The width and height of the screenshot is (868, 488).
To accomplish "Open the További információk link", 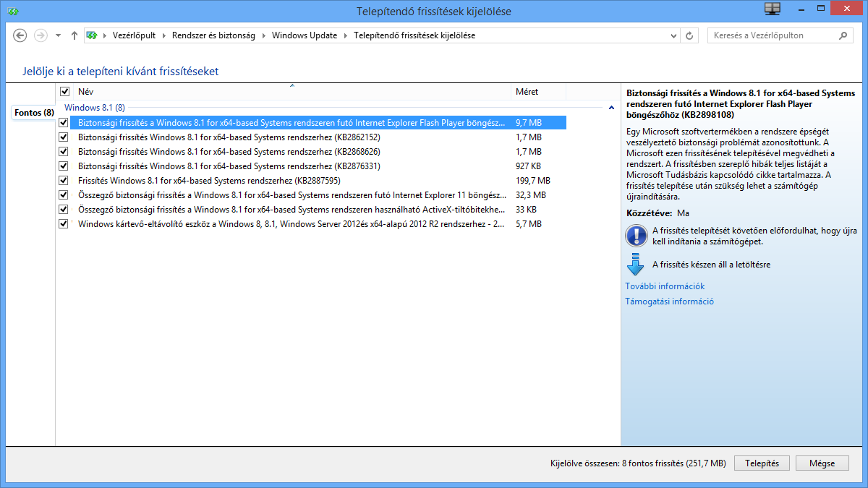I will (665, 286).
